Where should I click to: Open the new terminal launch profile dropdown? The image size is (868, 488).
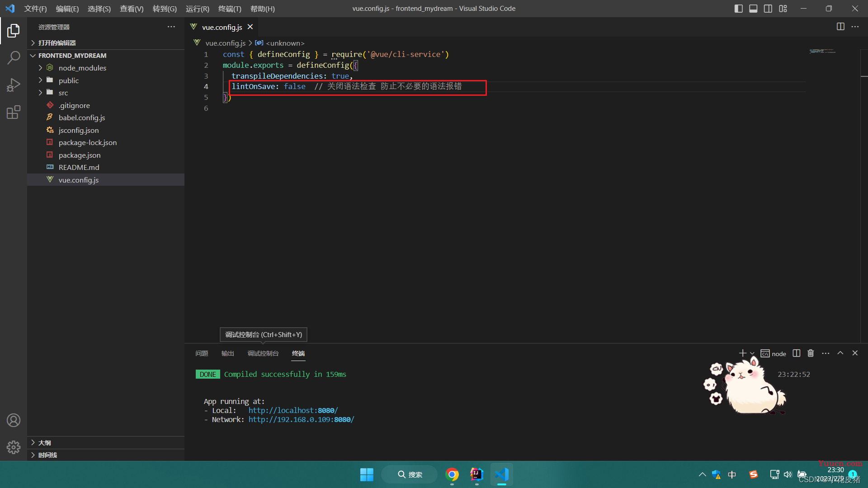click(x=752, y=353)
